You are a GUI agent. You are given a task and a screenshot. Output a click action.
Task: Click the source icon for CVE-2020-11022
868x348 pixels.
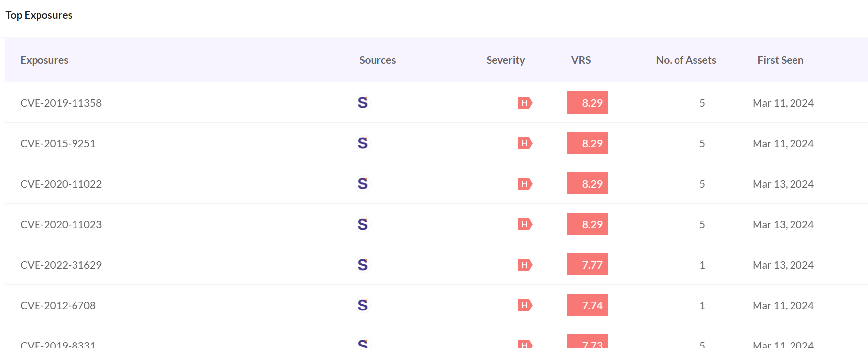click(x=363, y=184)
